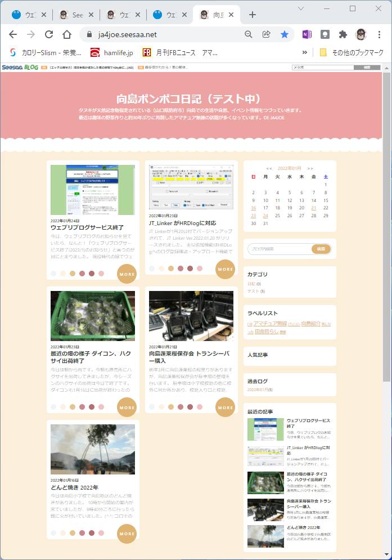Open the tab search chevron
The width and height of the screenshot is (392, 560).
click(301, 8)
